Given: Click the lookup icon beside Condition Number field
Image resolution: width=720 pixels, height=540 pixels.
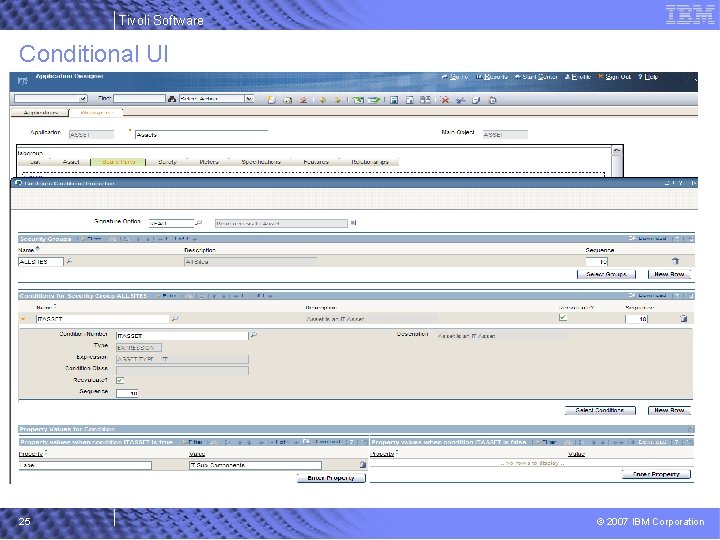Looking at the screenshot, I should 253,335.
